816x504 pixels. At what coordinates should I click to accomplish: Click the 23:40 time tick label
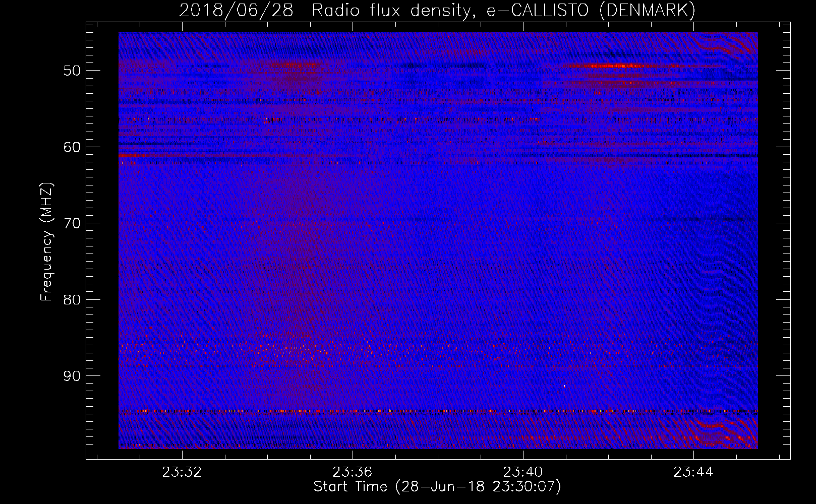(523, 472)
